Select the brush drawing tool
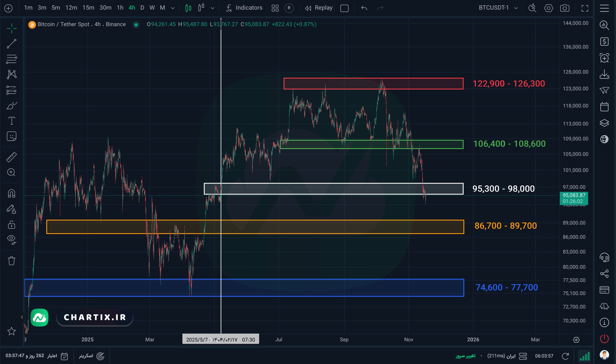Image resolution: width=616 pixels, height=364 pixels. [11, 106]
